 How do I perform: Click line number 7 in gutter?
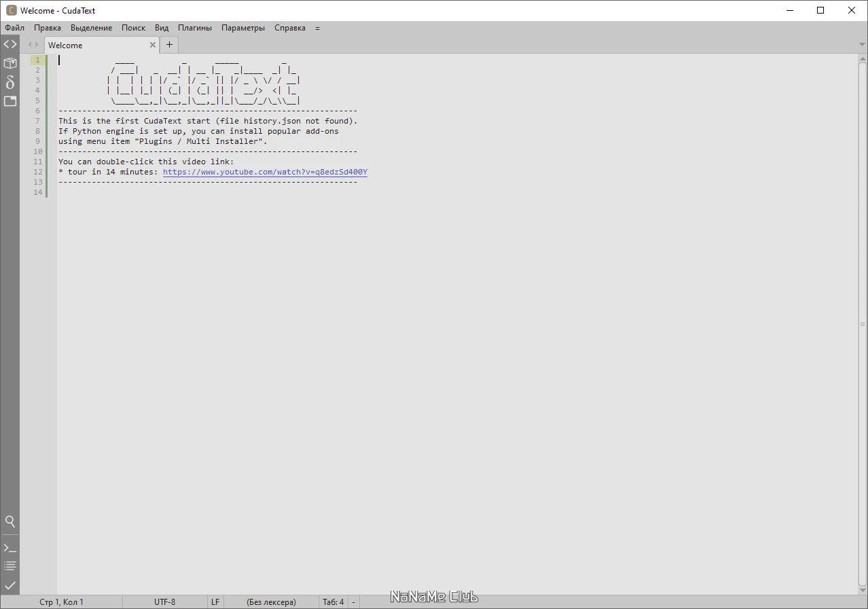pyautogui.click(x=37, y=121)
